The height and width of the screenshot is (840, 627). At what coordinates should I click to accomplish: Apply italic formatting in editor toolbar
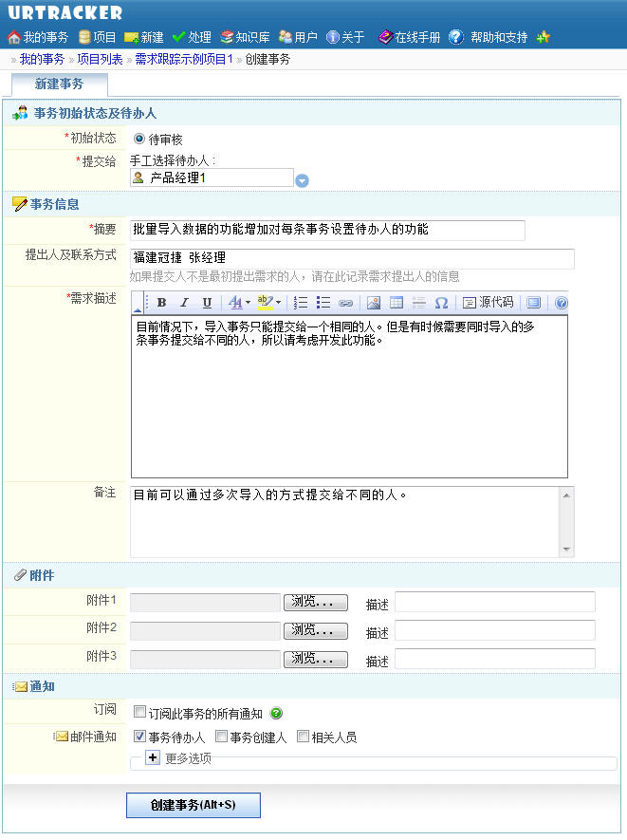pyautogui.click(x=184, y=303)
